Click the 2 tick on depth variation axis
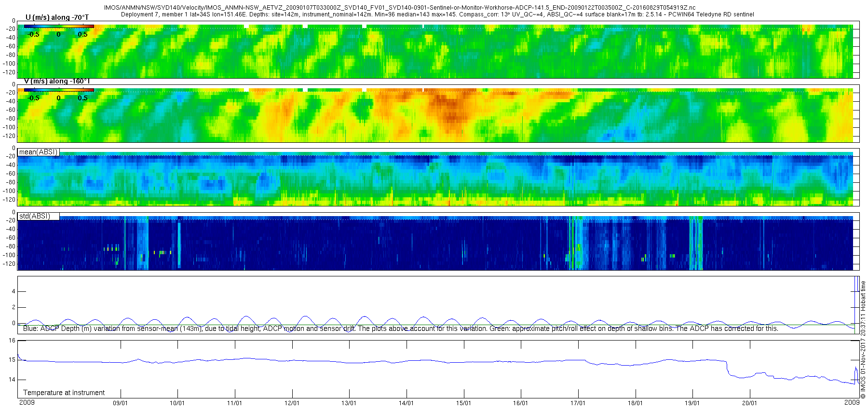868x410 pixels. [14, 307]
